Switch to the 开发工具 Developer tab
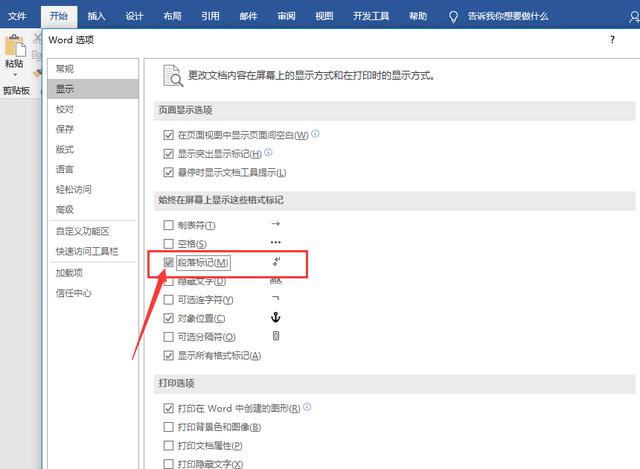 tap(371, 16)
